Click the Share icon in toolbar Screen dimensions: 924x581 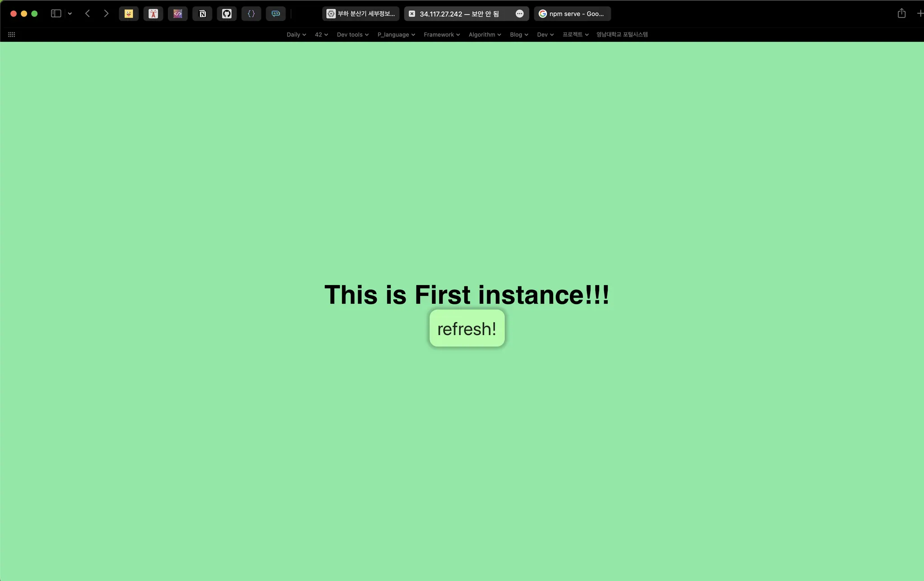tap(901, 14)
